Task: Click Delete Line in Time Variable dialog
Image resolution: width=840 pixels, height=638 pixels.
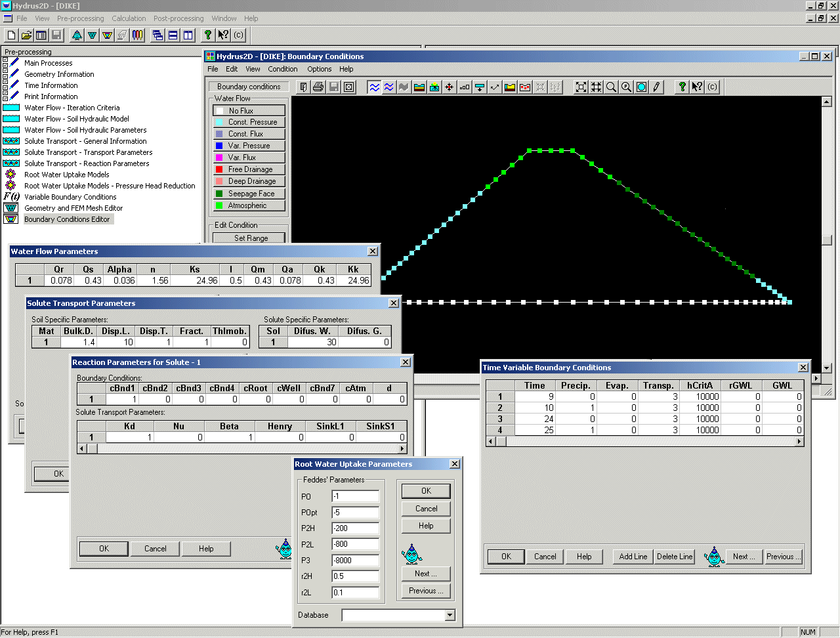Action: (x=675, y=557)
